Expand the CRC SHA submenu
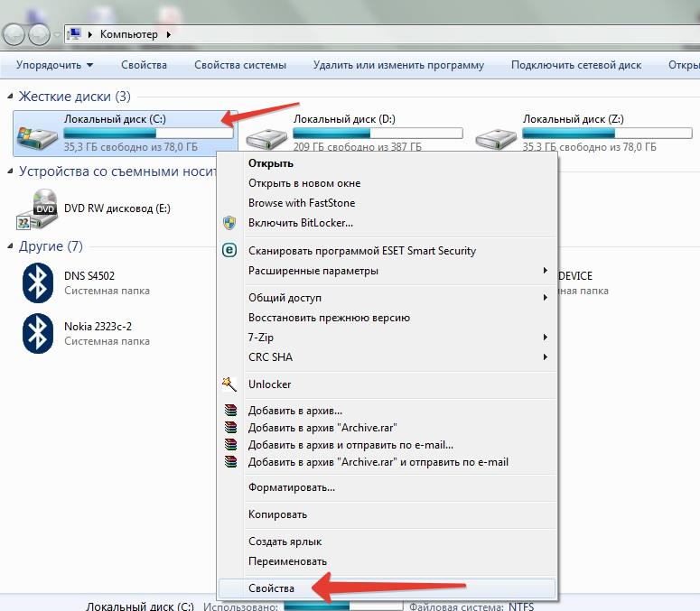 pos(546,357)
